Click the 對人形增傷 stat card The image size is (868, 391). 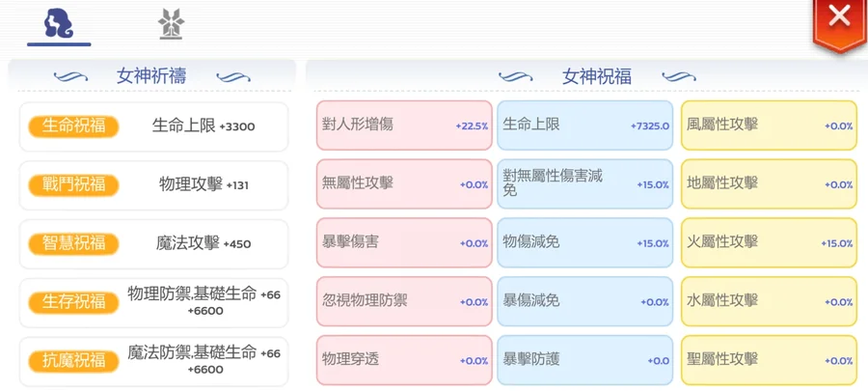pyautogui.click(x=404, y=126)
